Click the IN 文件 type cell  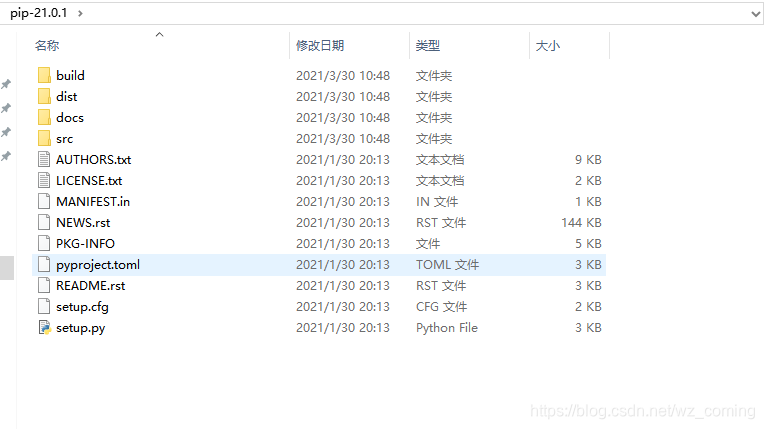437,201
